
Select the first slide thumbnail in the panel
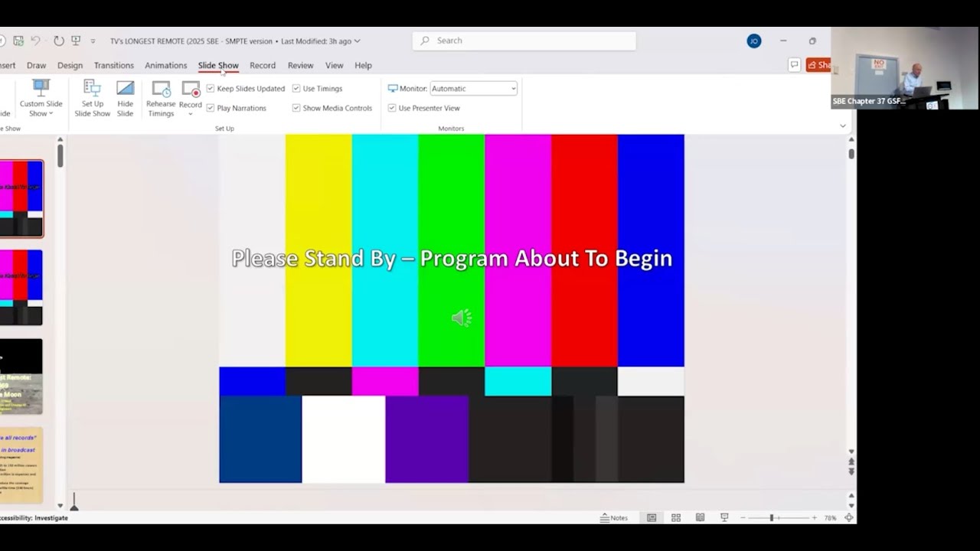(x=21, y=198)
